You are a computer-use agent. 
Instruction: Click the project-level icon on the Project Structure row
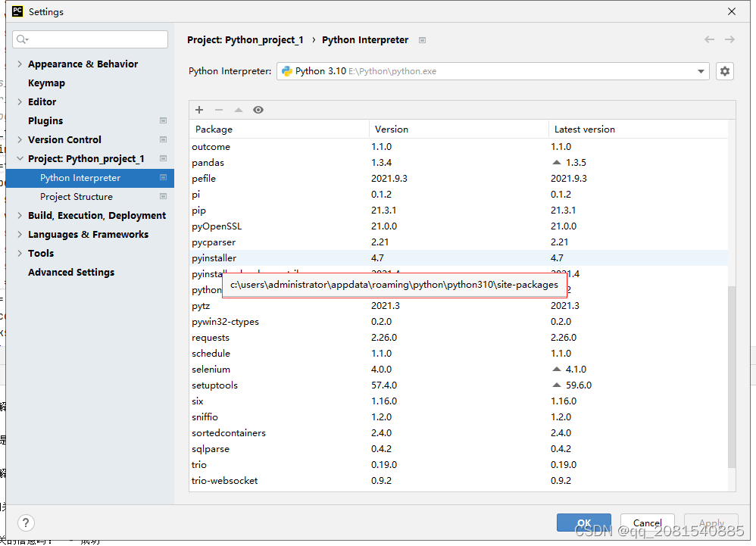click(x=163, y=197)
